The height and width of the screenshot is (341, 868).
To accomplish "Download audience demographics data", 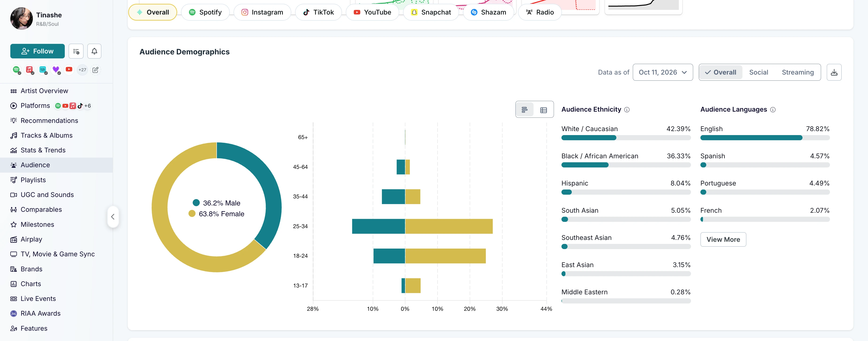I will coord(834,72).
